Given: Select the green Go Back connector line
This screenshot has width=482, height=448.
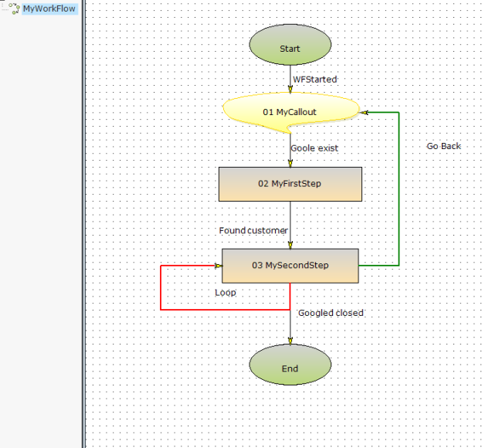Looking at the screenshot, I should coord(399,193).
